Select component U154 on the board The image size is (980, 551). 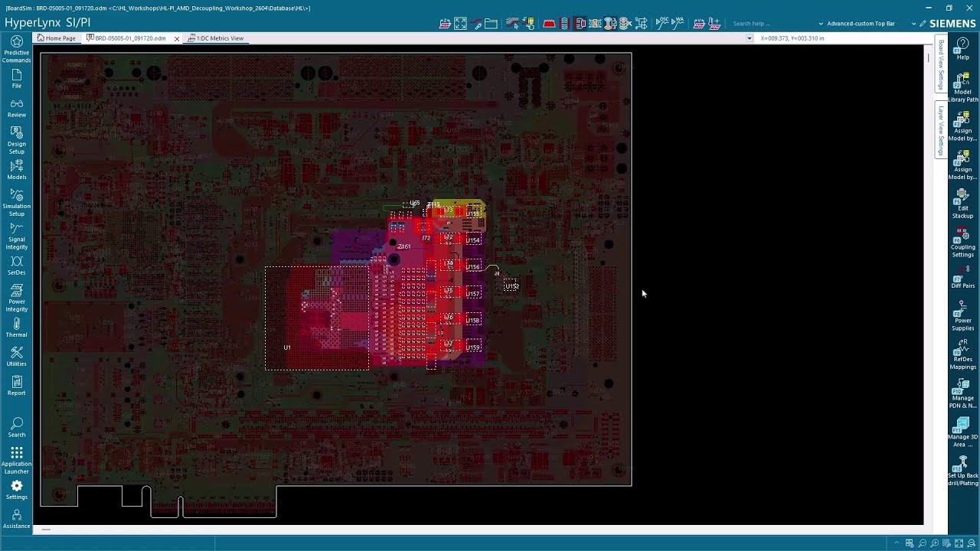tap(473, 240)
